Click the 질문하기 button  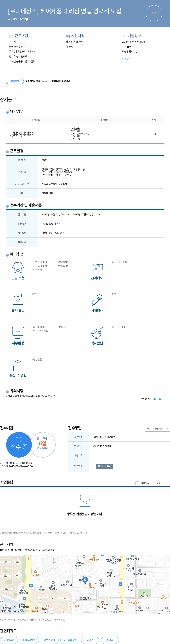[x=161, y=483]
